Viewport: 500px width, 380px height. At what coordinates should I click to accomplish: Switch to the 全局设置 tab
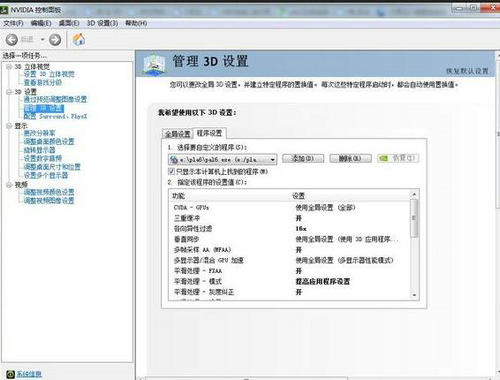[178, 134]
